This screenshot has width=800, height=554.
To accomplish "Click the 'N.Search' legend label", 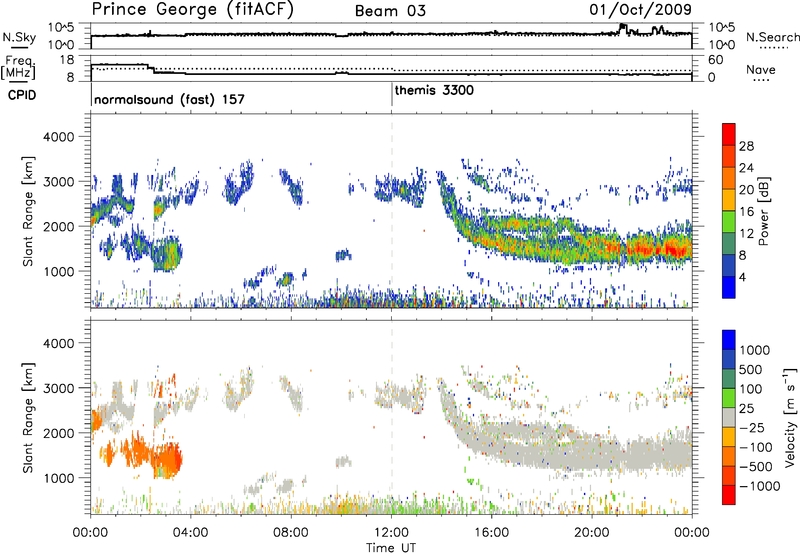I will [x=772, y=37].
